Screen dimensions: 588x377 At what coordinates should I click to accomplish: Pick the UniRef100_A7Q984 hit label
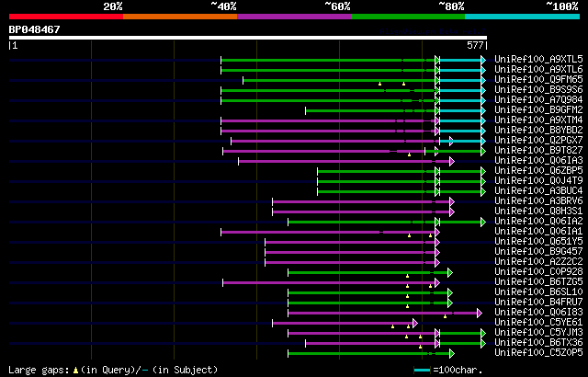pyautogui.click(x=538, y=100)
